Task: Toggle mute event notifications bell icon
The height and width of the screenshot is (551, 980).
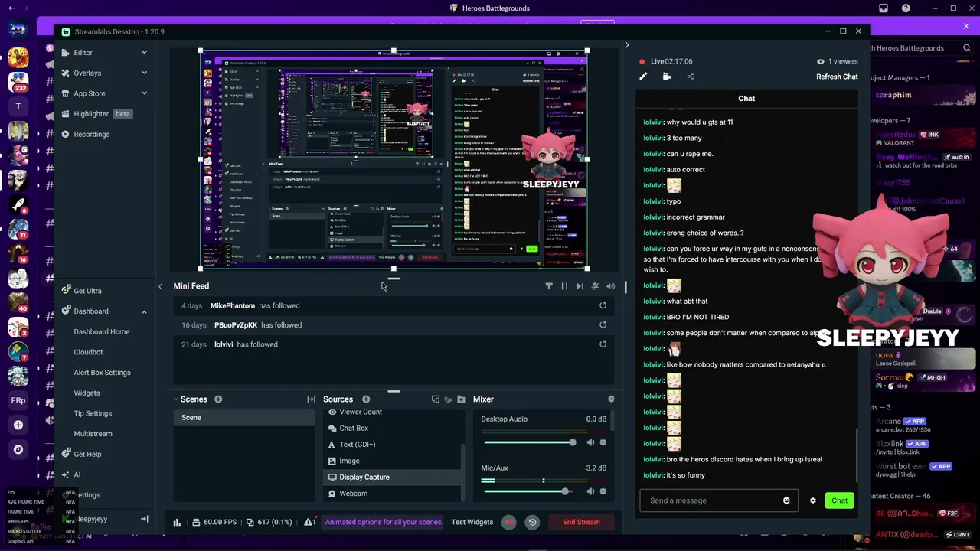Action: click(595, 286)
